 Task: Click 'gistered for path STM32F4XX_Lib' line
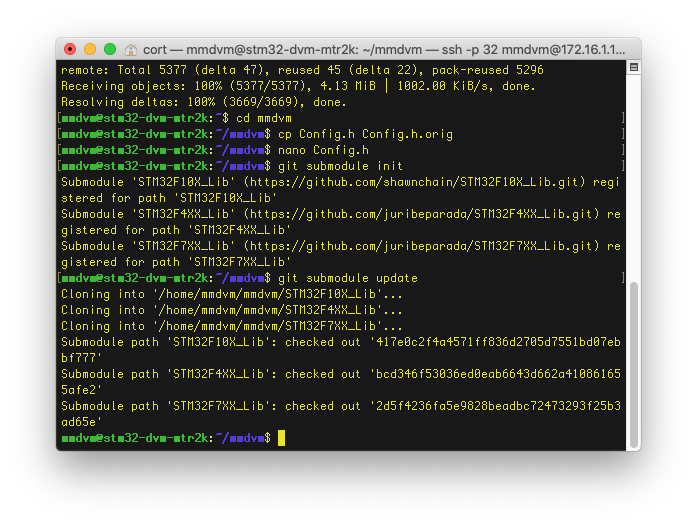tap(176, 230)
